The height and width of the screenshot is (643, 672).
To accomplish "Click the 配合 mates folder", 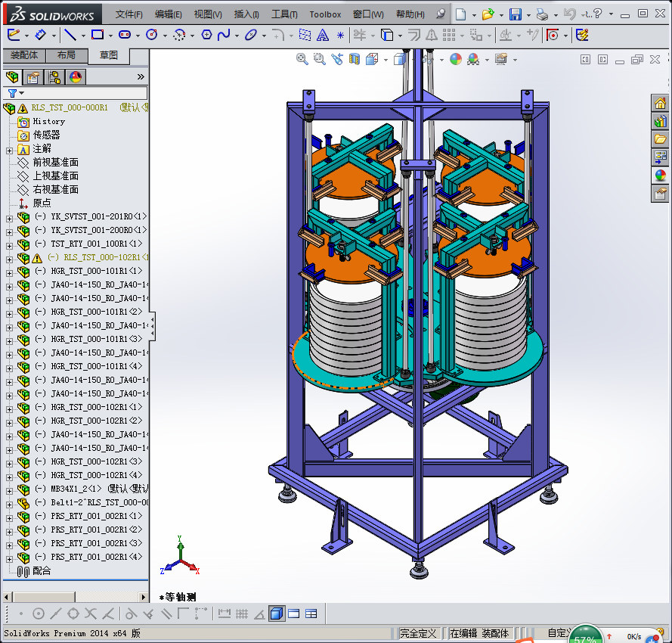I will point(42,571).
